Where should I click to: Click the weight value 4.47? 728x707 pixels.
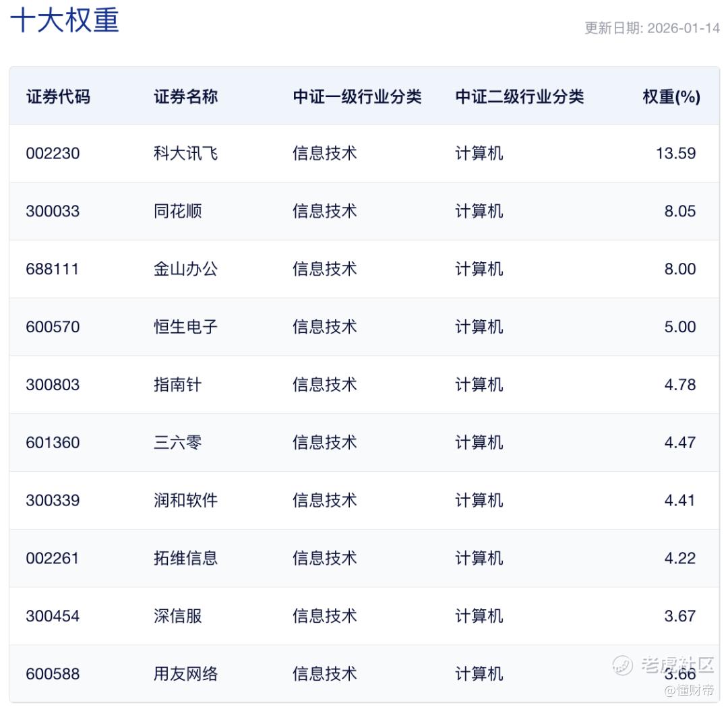coord(679,442)
